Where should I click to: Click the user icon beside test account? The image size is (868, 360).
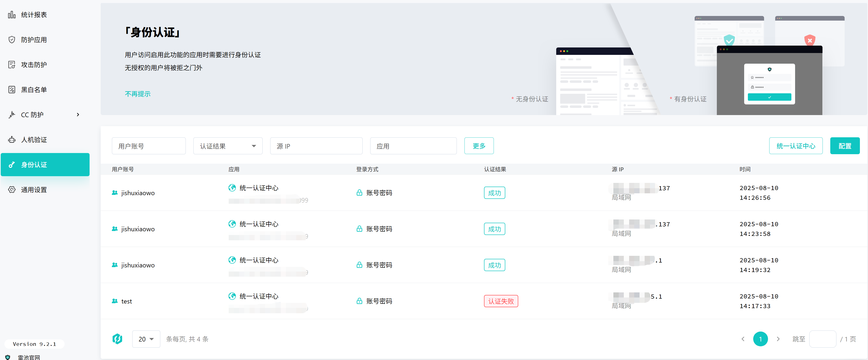(x=115, y=301)
